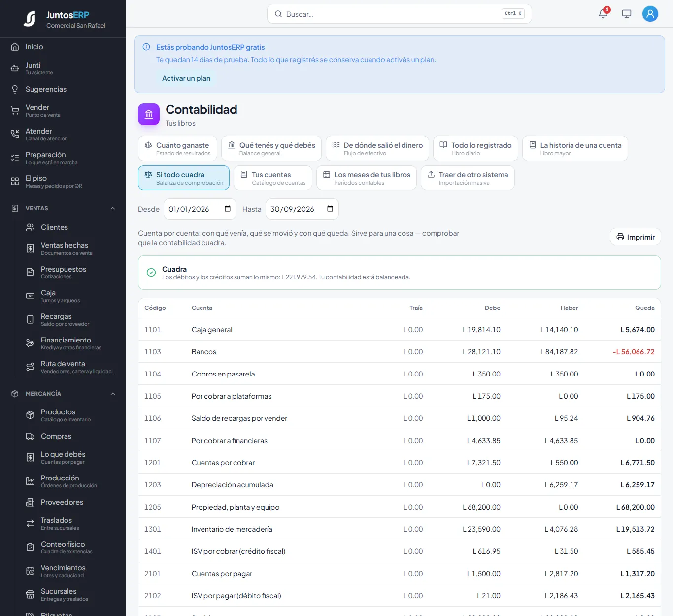Screen dimensions: 673x616
Task: Open Compras in the sidebar
Action: click(x=70, y=436)
